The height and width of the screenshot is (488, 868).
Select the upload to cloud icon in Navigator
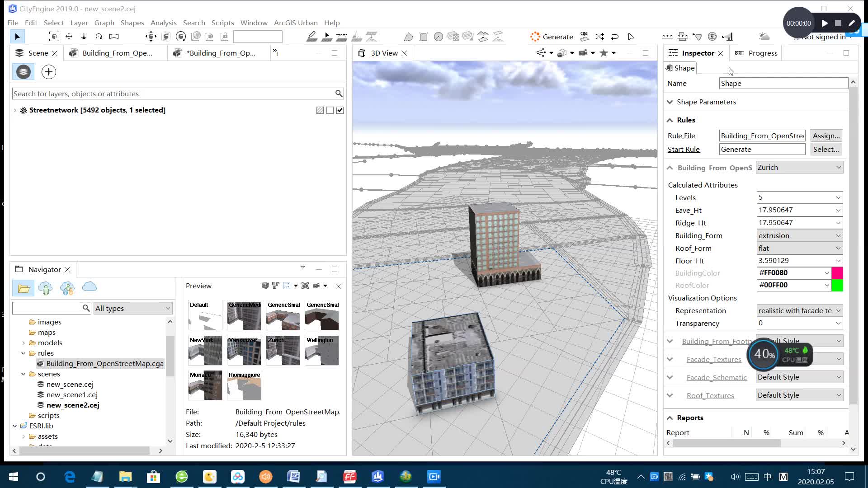90,288
